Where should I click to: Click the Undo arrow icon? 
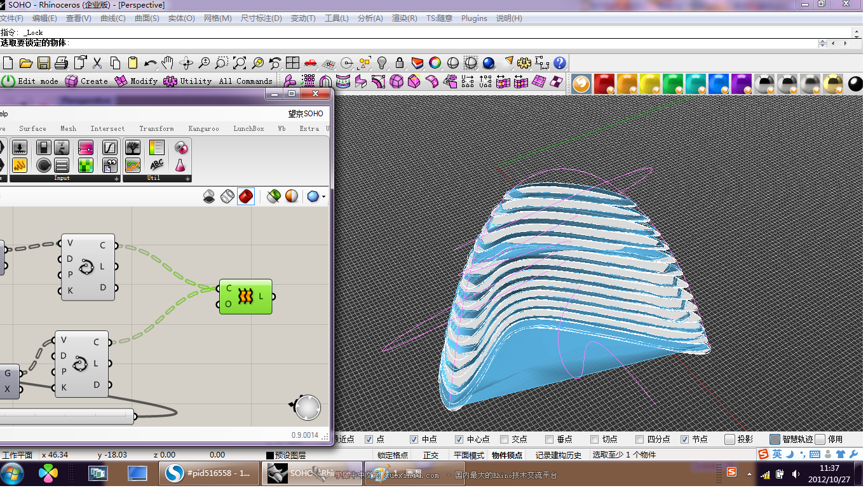tap(151, 63)
